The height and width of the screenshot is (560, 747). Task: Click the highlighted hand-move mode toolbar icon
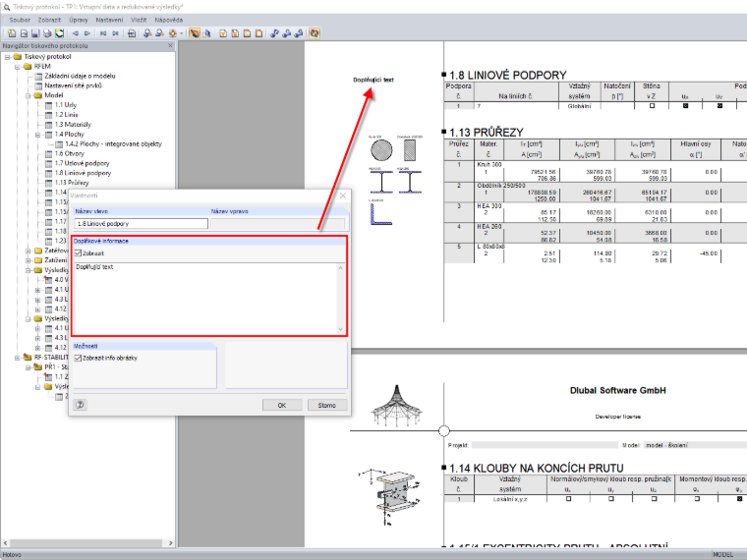click(195, 33)
